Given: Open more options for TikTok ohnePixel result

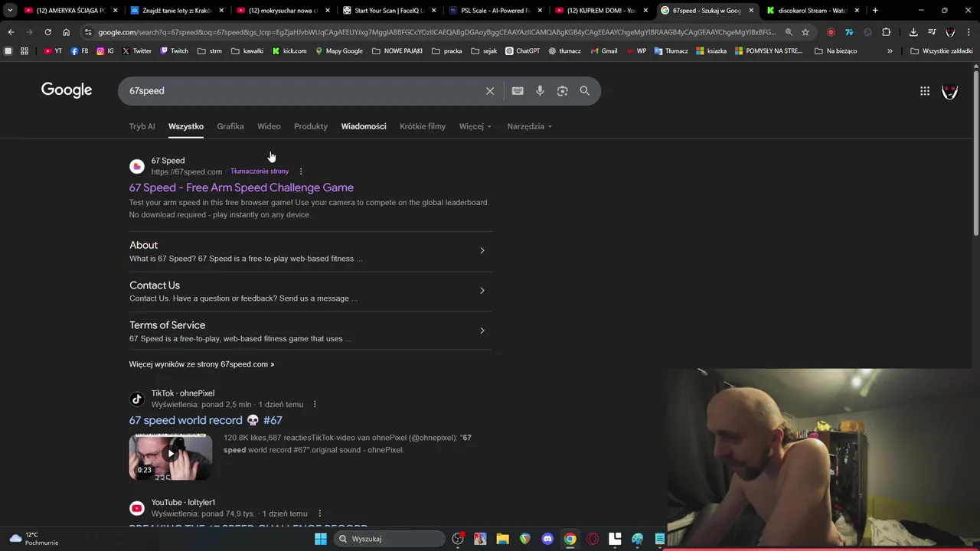Looking at the screenshot, I should [314, 404].
